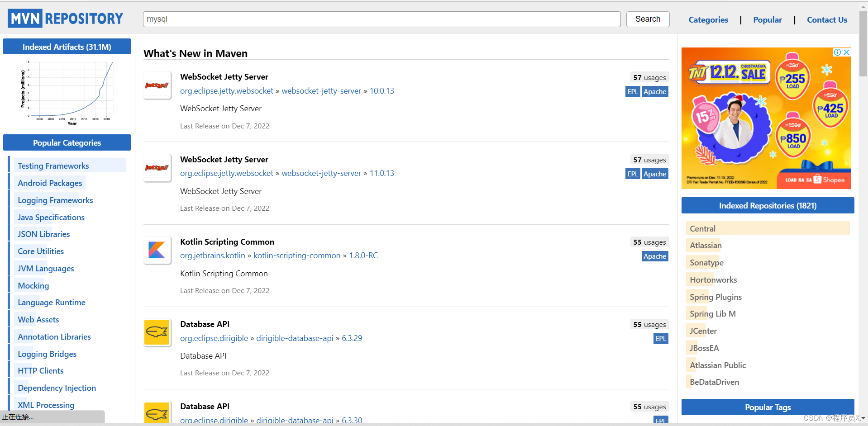The height and width of the screenshot is (426, 868).
Task: Open the JSON Libraries category
Action: coord(44,234)
